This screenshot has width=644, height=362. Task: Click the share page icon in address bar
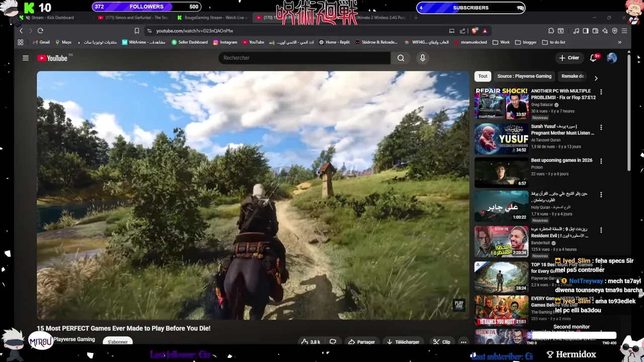462,31
